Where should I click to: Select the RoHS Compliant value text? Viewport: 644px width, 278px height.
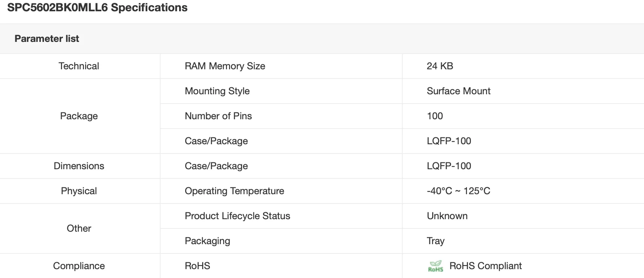pos(485,266)
